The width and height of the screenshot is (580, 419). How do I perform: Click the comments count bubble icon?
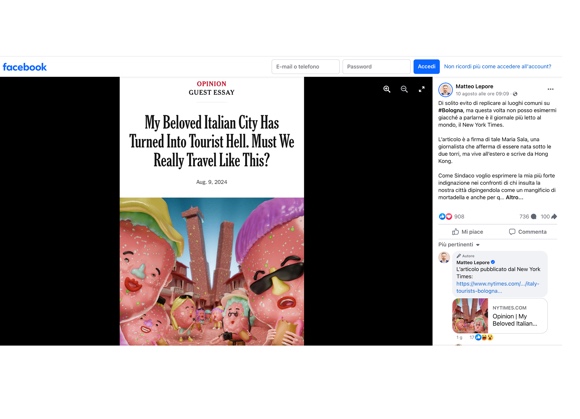pos(533,216)
